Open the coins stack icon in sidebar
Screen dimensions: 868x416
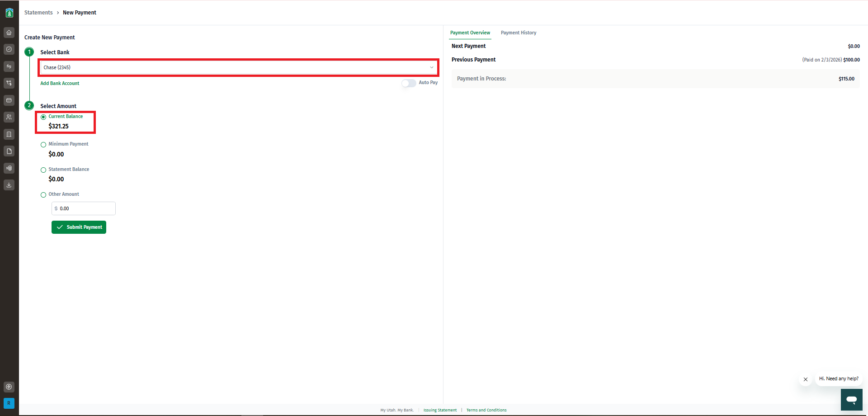tap(9, 168)
